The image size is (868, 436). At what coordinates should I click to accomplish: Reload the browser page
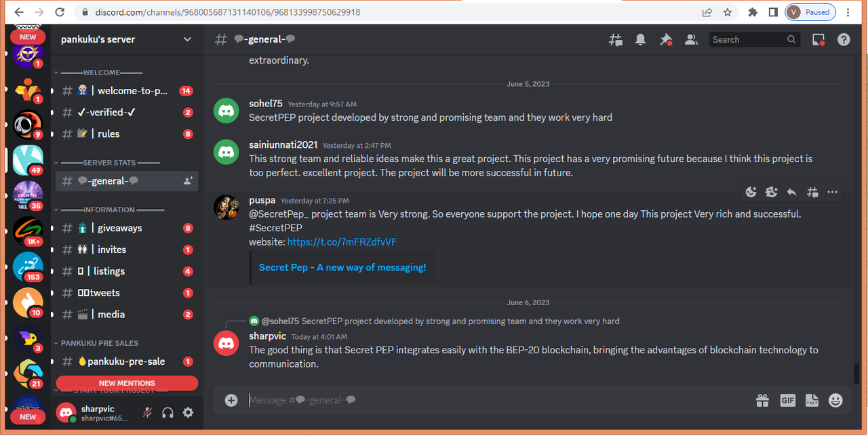coord(60,12)
